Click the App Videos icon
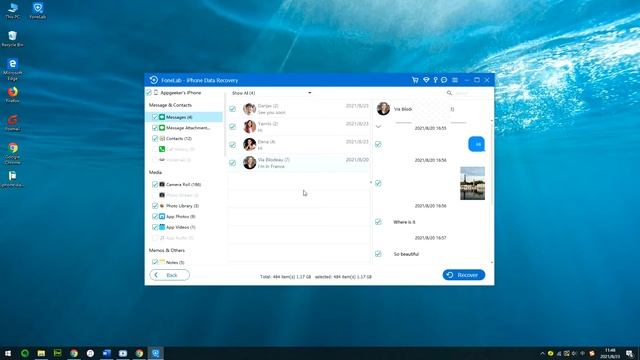The height and width of the screenshot is (360, 640). [x=162, y=227]
